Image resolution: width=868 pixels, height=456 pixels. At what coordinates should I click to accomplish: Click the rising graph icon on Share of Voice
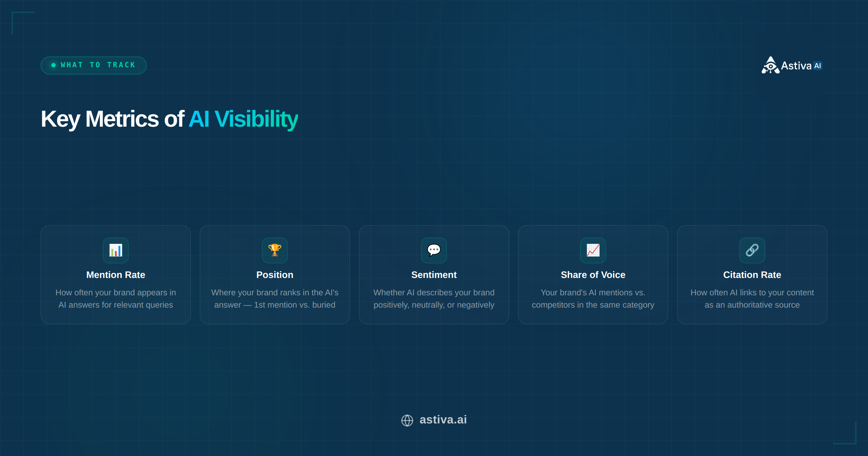coord(593,250)
